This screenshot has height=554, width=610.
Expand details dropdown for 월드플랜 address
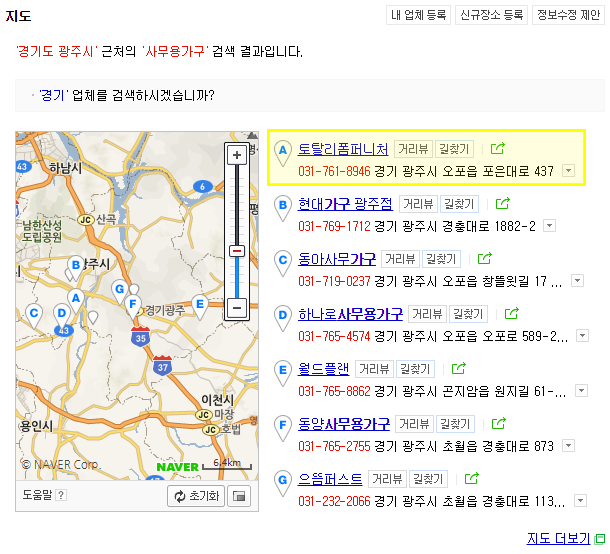(581, 391)
